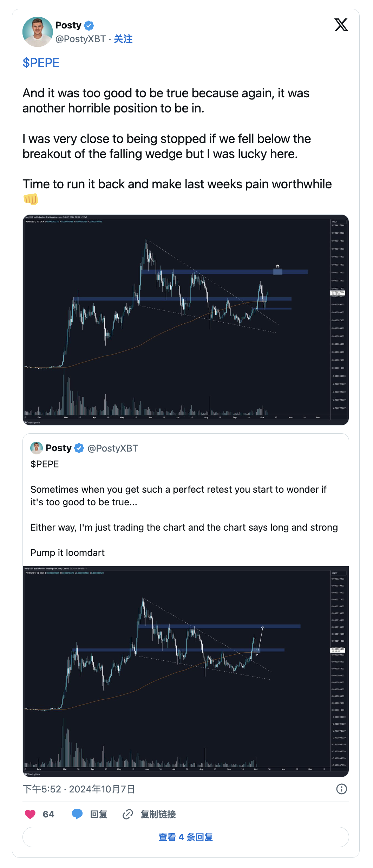Click the blue reply bubble icon

(77, 814)
